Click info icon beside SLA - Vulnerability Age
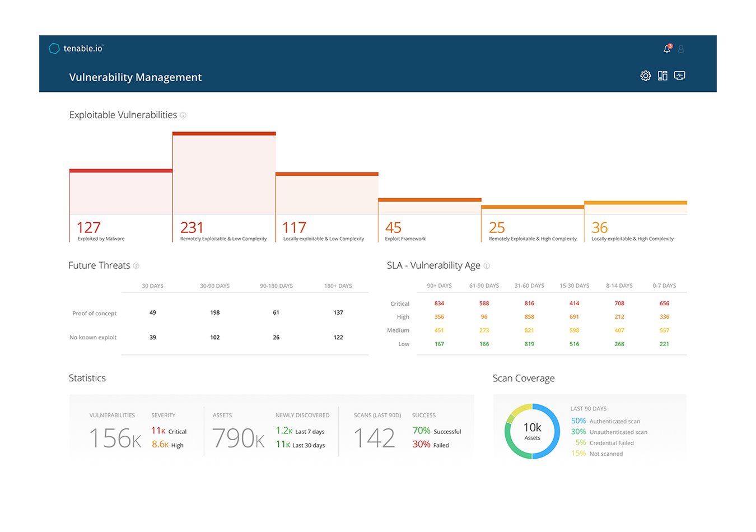This screenshot has height=532, width=756. pyautogui.click(x=487, y=266)
